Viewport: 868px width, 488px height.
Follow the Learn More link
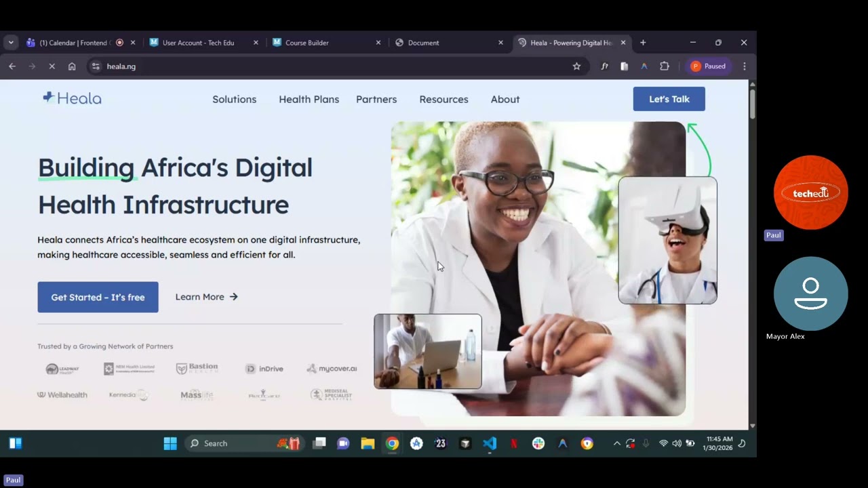(207, 297)
